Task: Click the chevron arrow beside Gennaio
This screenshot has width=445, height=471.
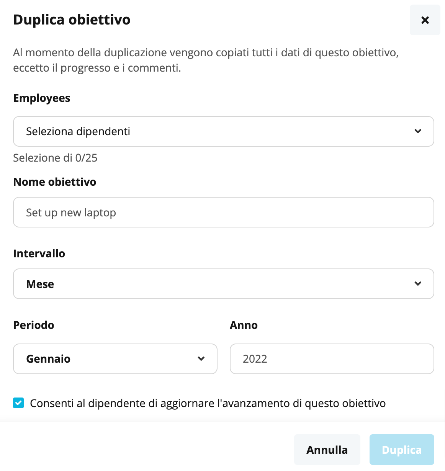Action: tap(201, 359)
